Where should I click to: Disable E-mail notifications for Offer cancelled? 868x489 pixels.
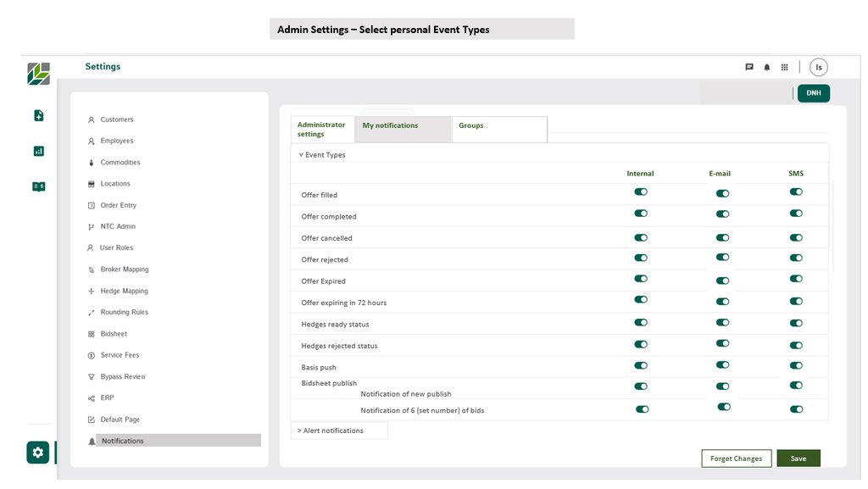pos(722,237)
